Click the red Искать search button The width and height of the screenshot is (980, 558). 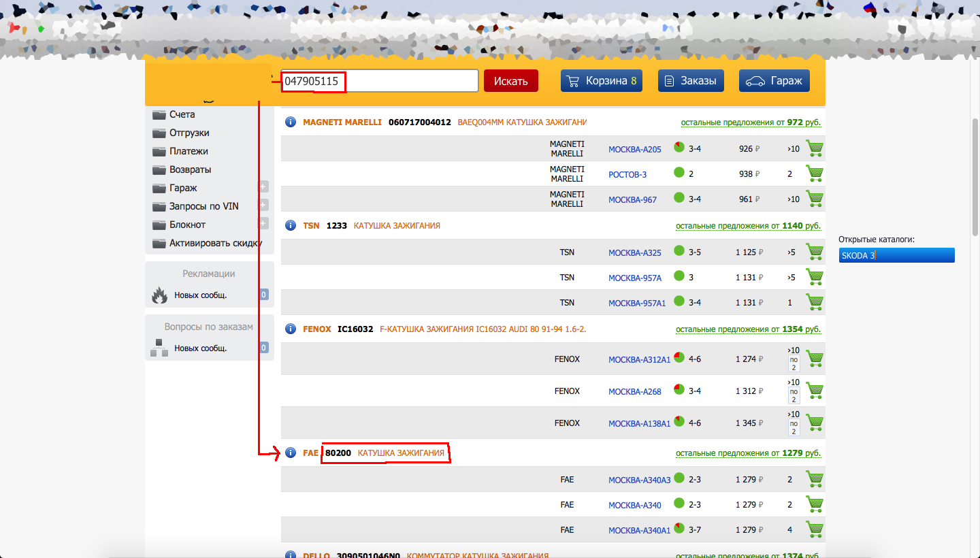511,81
